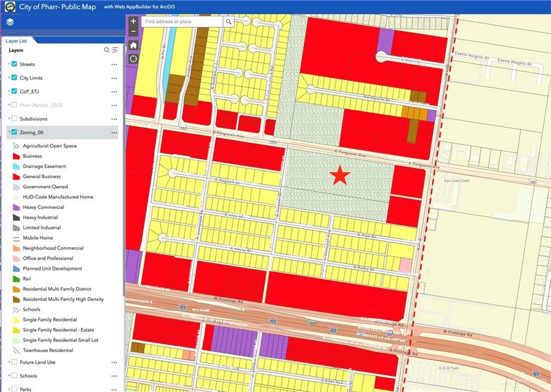Open the layer filter options icon
551x392 pixels.
(x=115, y=50)
